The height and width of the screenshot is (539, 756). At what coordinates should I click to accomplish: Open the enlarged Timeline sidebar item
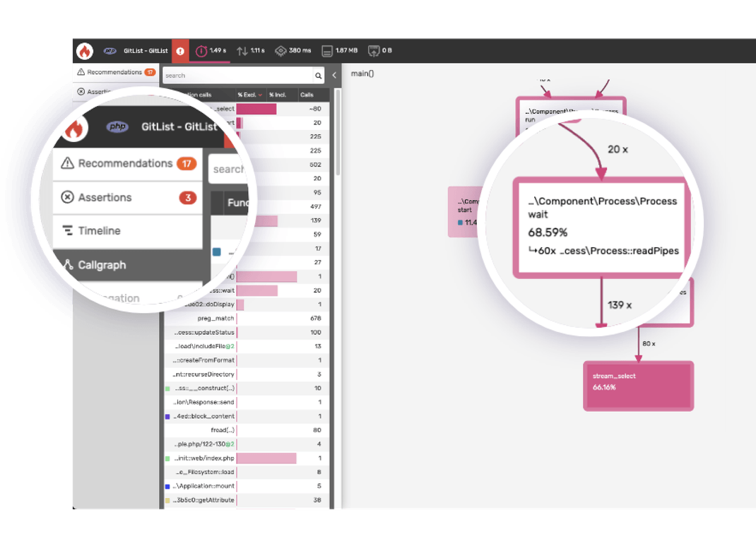(128, 231)
